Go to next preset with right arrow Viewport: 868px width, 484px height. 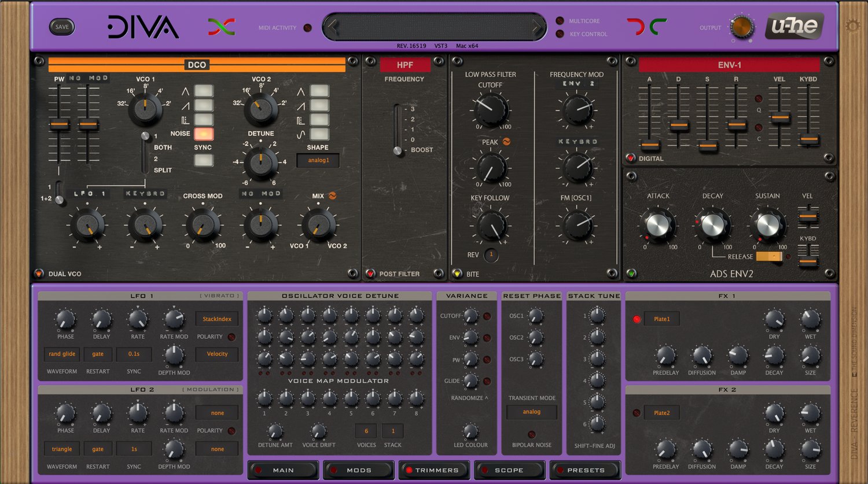537,27
